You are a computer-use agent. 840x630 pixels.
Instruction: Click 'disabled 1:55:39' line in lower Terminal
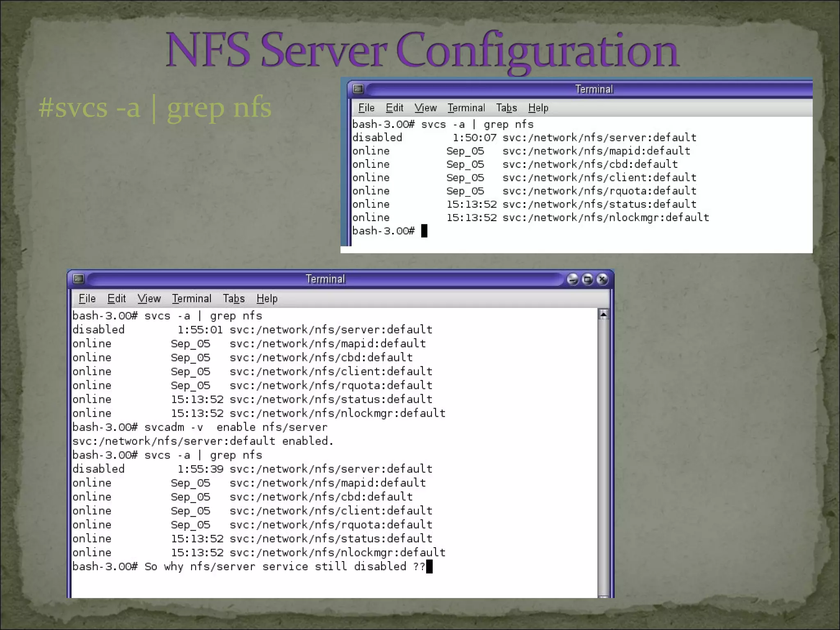point(252,469)
